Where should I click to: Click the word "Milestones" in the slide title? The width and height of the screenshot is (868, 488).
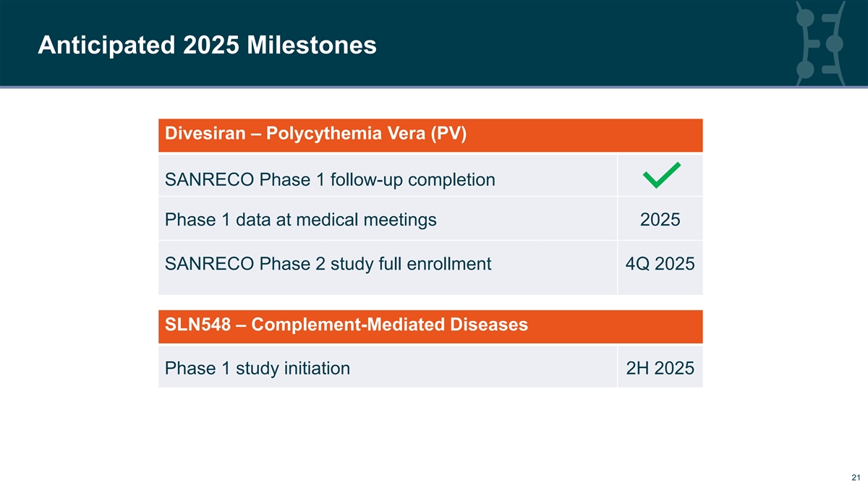point(312,46)
